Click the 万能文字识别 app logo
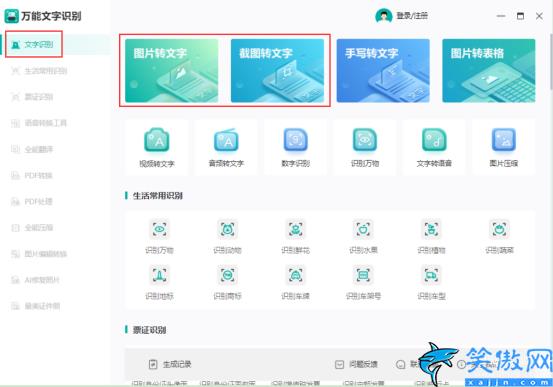Screen dimensions: 553x387 click(11, 16)
